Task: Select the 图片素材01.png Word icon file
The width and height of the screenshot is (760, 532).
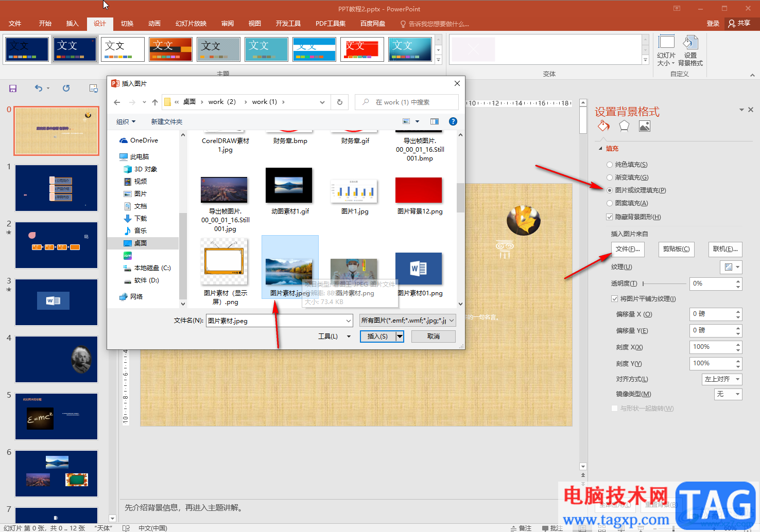Action: coord(419,274)
